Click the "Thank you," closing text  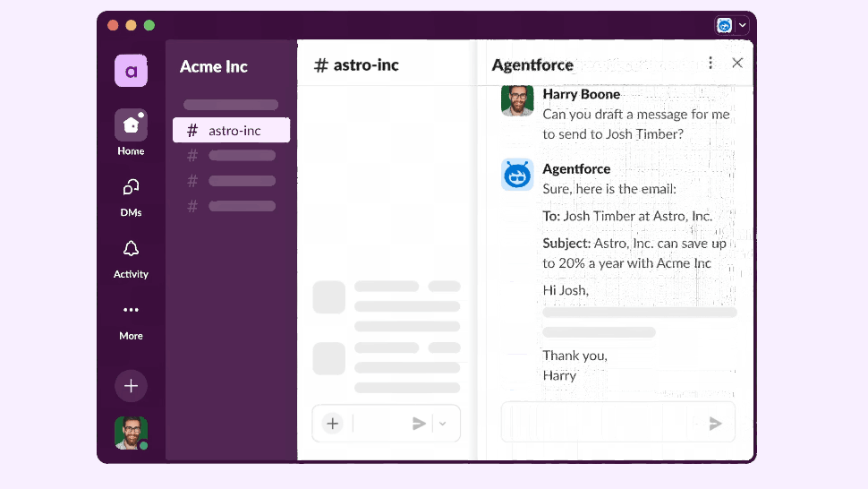tap(574, 356)
